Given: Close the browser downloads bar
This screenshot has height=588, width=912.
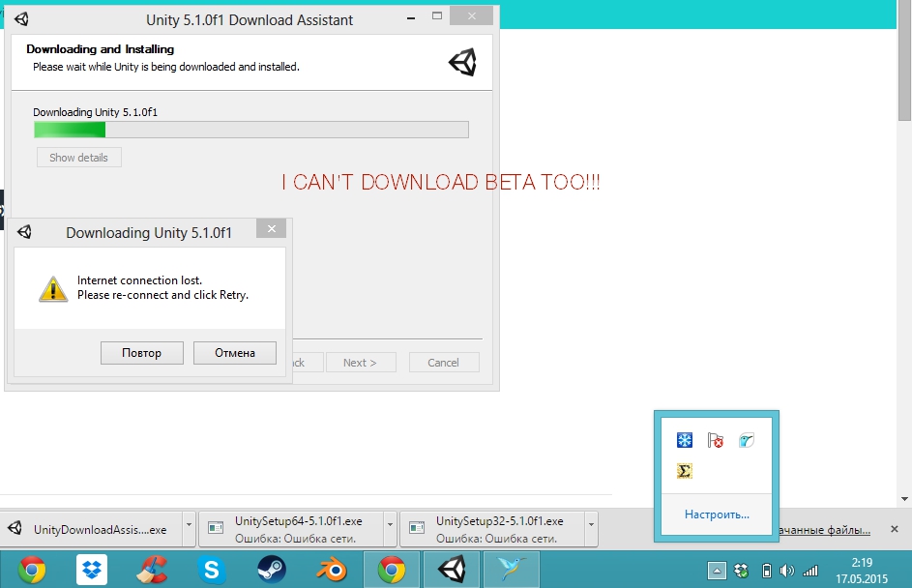Looking at the screenshot, I should tap(896, 530).
